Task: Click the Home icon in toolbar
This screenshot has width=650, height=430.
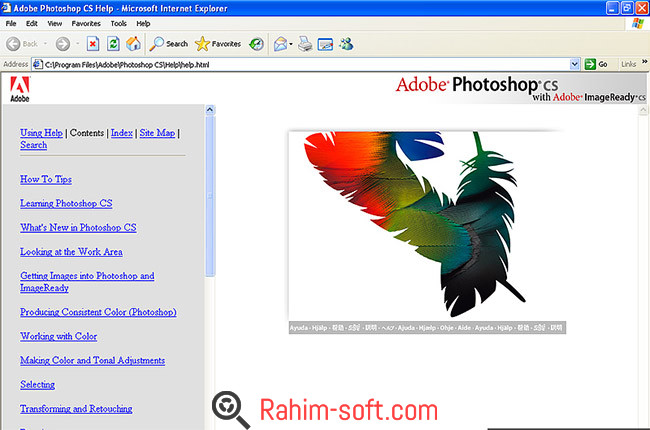Action: [133, 44]
